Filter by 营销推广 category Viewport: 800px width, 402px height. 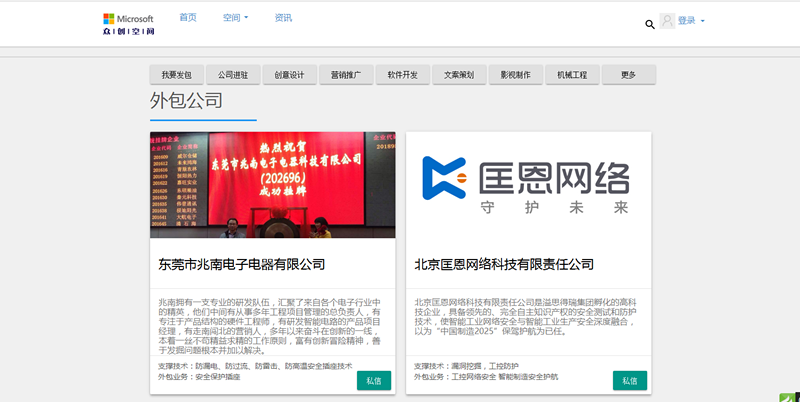(346, 75)
